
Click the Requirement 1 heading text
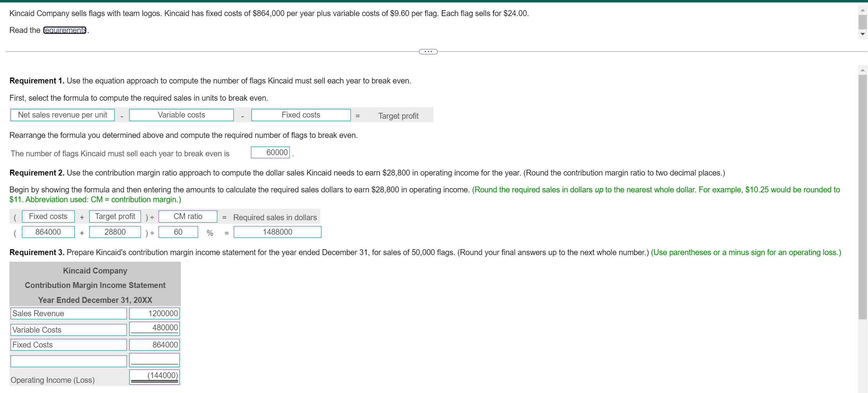tap(37, 81)
